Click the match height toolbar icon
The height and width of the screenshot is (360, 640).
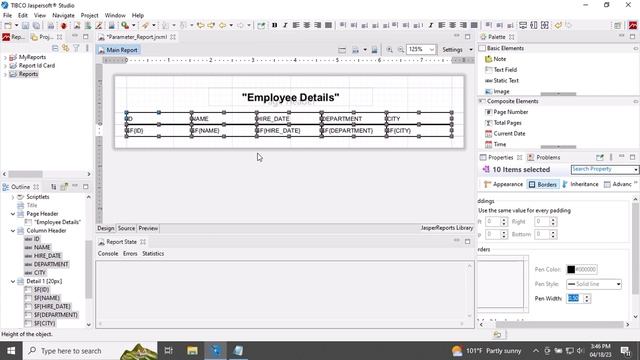point(533,25)
